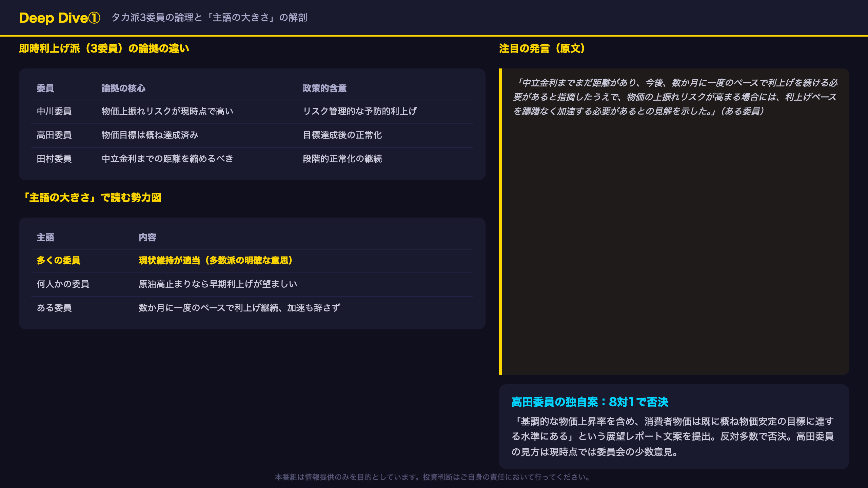Screen dimensions: 868x488
Task: Click the italic quote beginning '「中立金利までまだ距離があり'
Action: [675, 97]
